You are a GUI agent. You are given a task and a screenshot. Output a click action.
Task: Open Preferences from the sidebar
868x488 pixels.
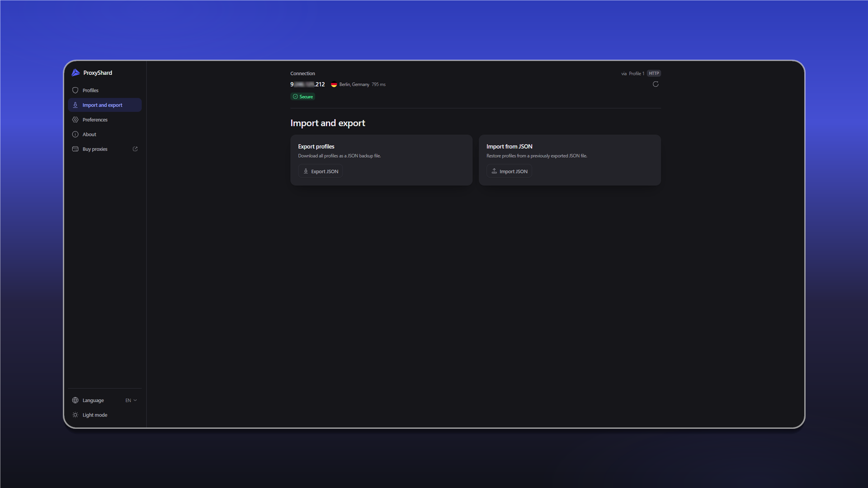tap(104, 120)
